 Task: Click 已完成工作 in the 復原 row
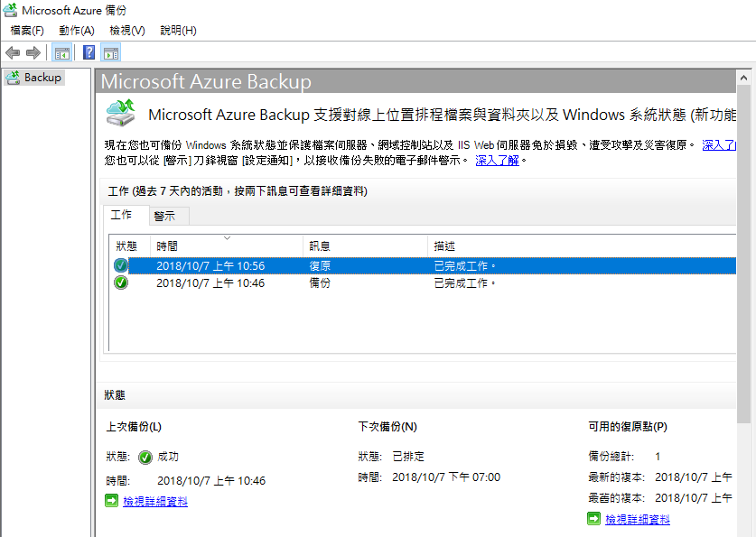(x=464, y=266)
